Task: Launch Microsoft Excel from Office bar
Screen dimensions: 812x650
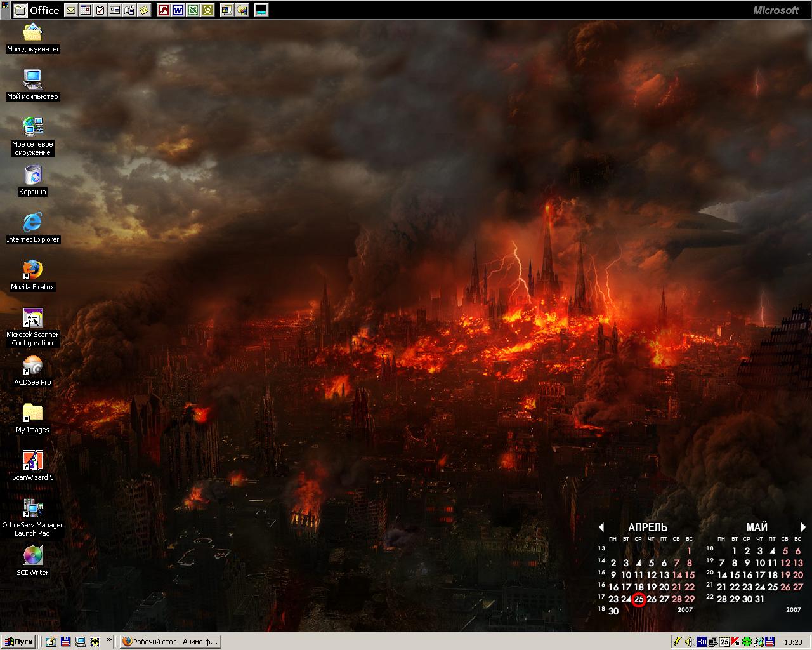Action: coord(192,10)
